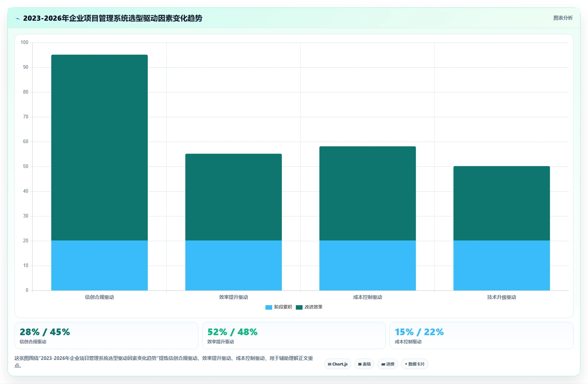The image size is (588, 384).
Task: Click the 表格 tag chip
Action: (364, 364)
